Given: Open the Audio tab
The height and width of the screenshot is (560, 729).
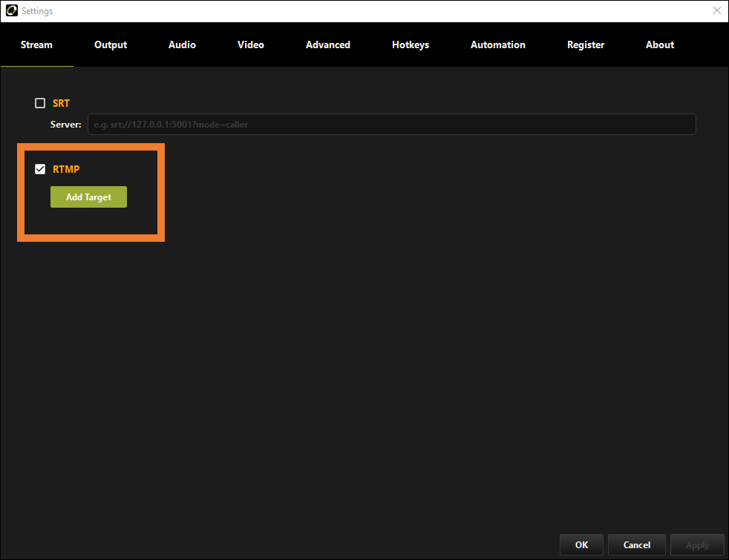Looking at the screenshot, I should tap(182, 45).
